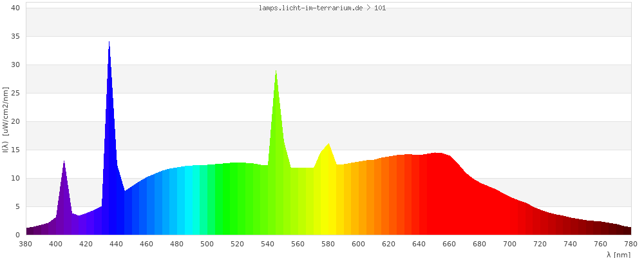Click the λ [nm] x-axis label
Screen dimensions: 644x258
618,255
